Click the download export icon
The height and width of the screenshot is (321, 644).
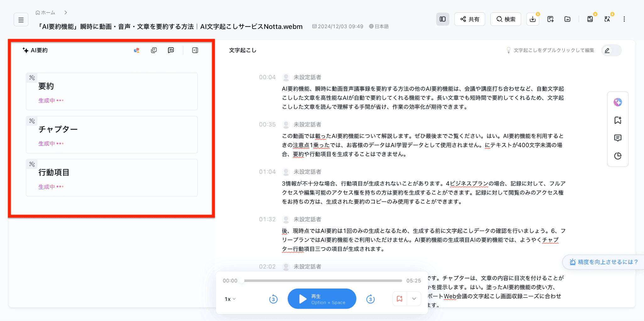pos(533,19)
